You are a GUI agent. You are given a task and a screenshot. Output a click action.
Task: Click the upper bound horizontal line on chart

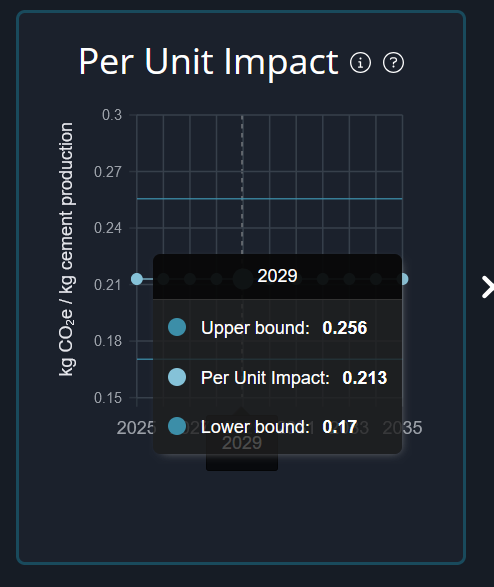[x=269, y=198]
